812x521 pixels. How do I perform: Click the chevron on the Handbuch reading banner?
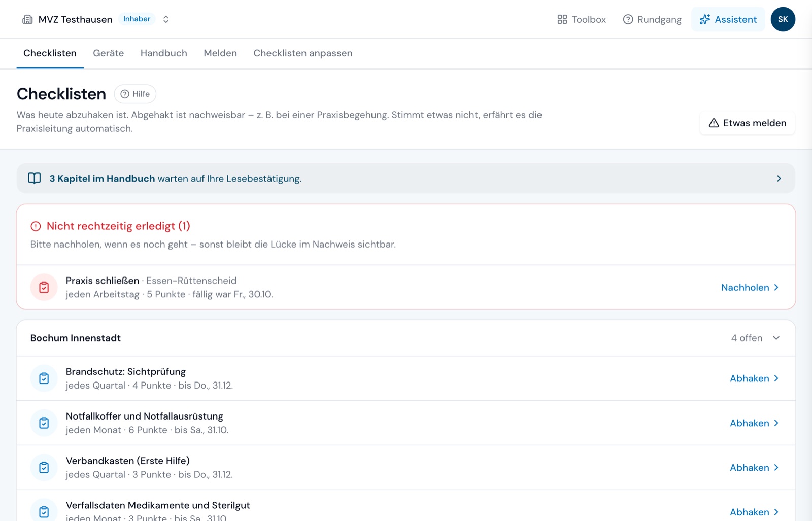click(x=779, y=179)
